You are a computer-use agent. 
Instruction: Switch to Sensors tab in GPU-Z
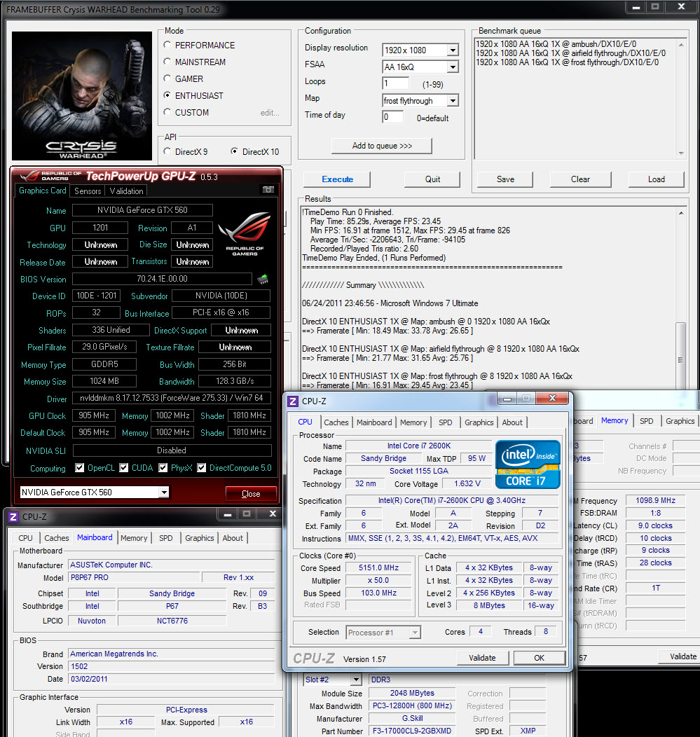pos(88,191)
